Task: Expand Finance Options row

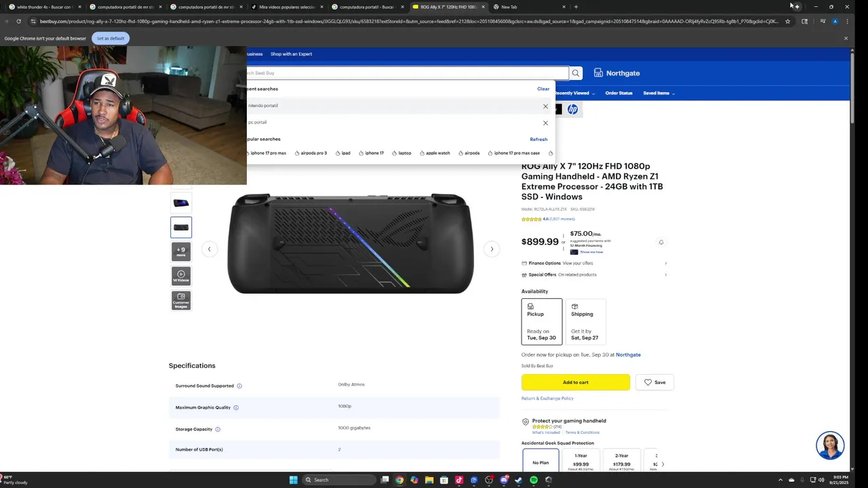Action: pos(594,263)
